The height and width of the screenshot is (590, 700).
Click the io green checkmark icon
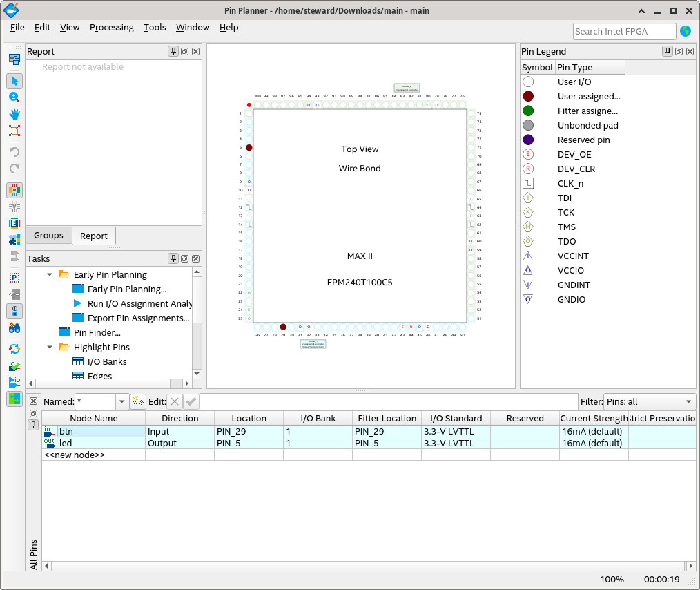pyautogui.click(x=14, y=365)
